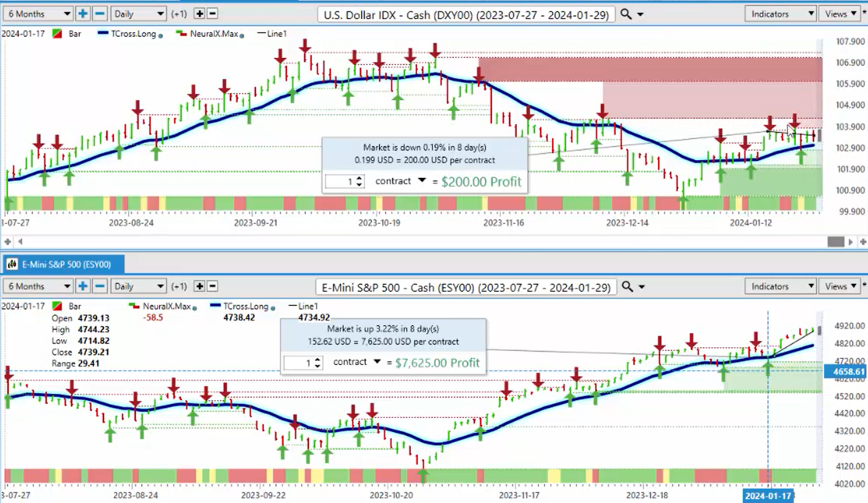Click the $7,625.00 Profit text

point(437,363)
